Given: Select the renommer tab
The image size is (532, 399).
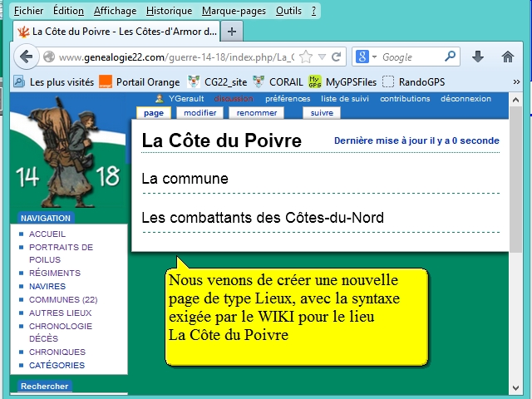Looking at the screenshot, I should coord(257,112).
